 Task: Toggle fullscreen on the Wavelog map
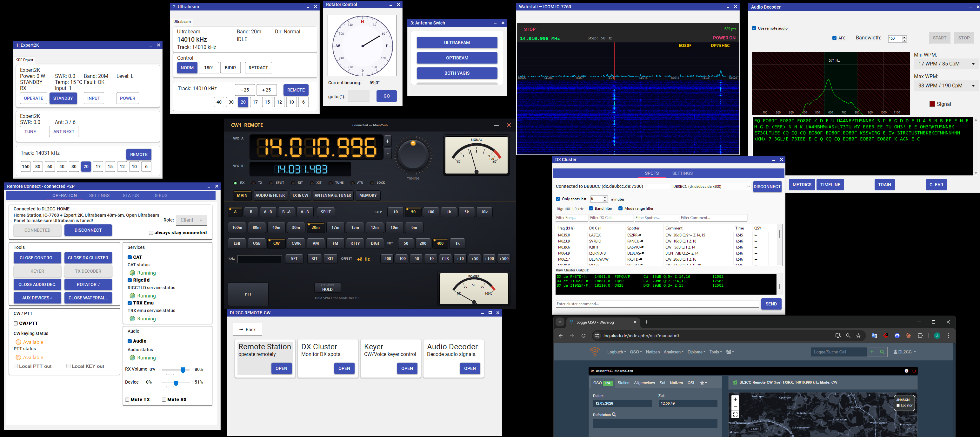[x=735, y=414]
